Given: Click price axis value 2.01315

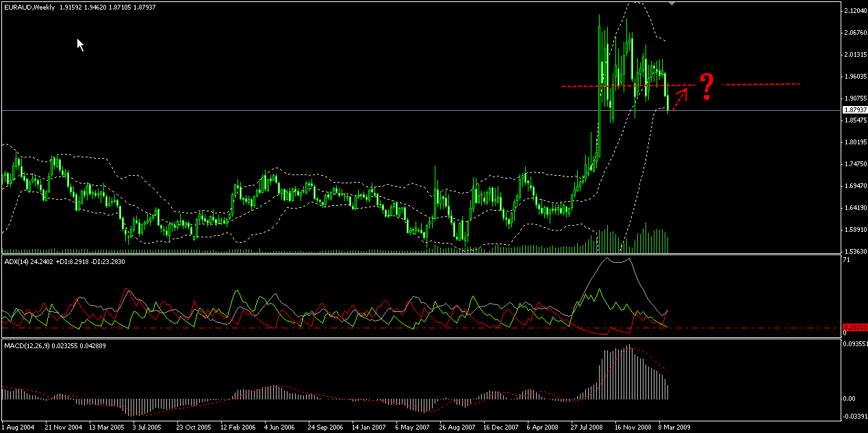Looking at the screenshot, I should click(x=855, y=55).
